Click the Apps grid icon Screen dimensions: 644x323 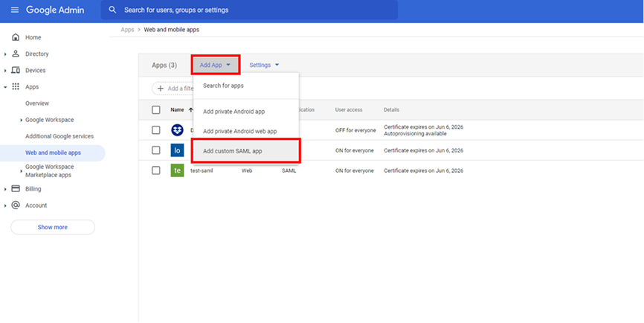(x=16, y=87)
